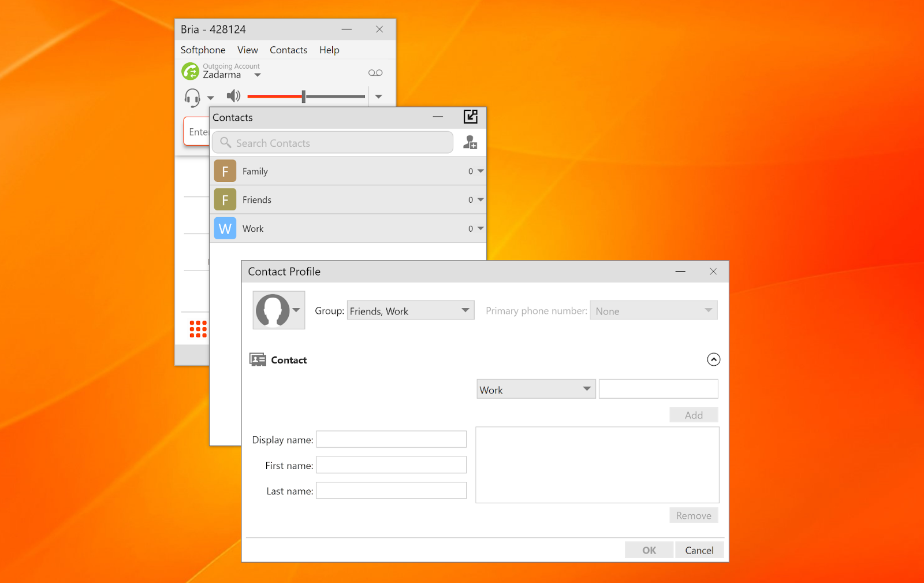
Task: Open the Work phone type dropdown
Action: point(535,389)
